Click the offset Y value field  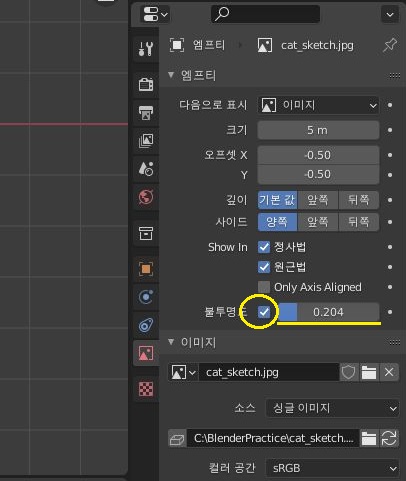pyautogui.click(x=318, y=174)
